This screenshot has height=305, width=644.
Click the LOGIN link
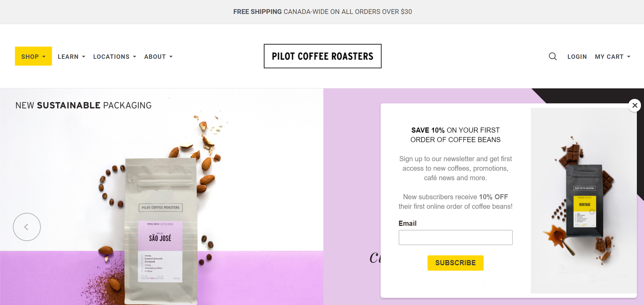[x=577, y=57]
